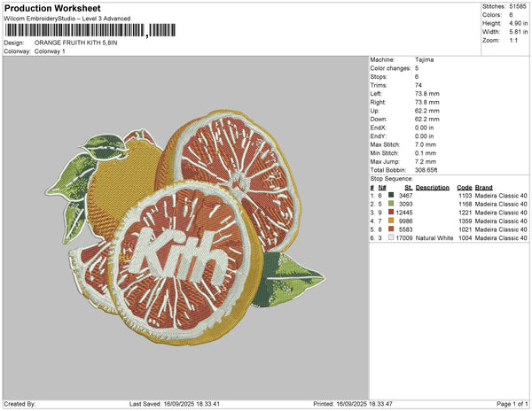
Task: Click the 'Colorway 1' value
Action: point(50,51)
